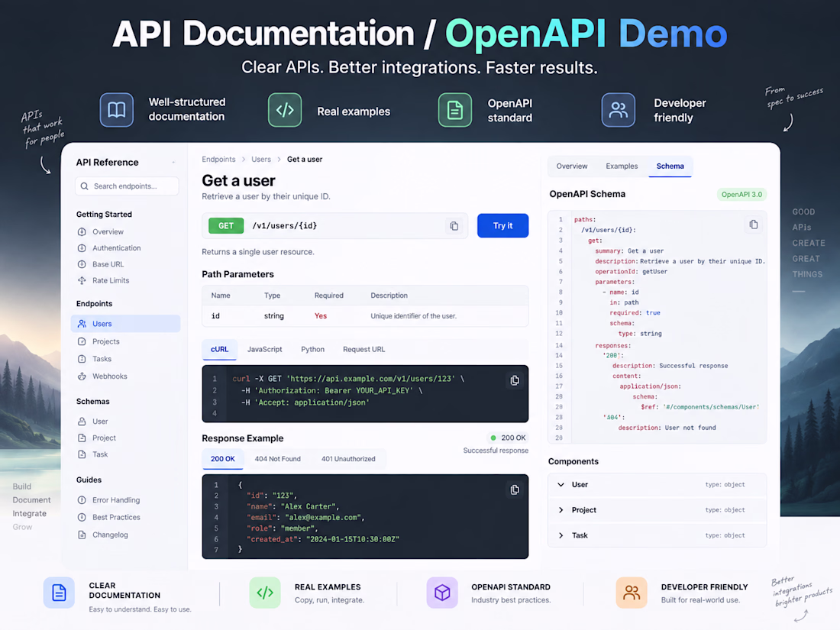Viewport: 840px width, 630px height.
Task: Select the Schema tab
Action: point(670,166)
